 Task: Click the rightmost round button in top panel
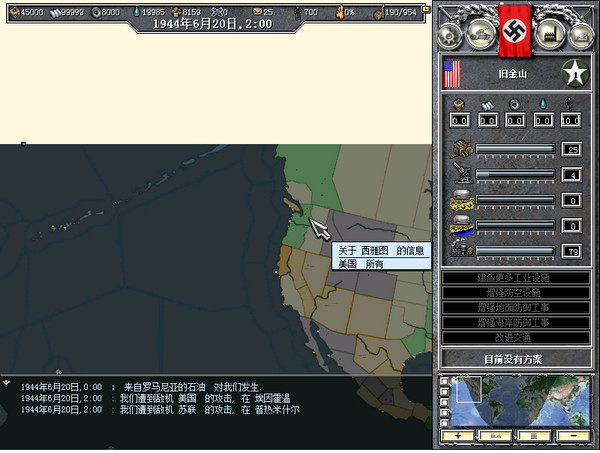point(581,36)
